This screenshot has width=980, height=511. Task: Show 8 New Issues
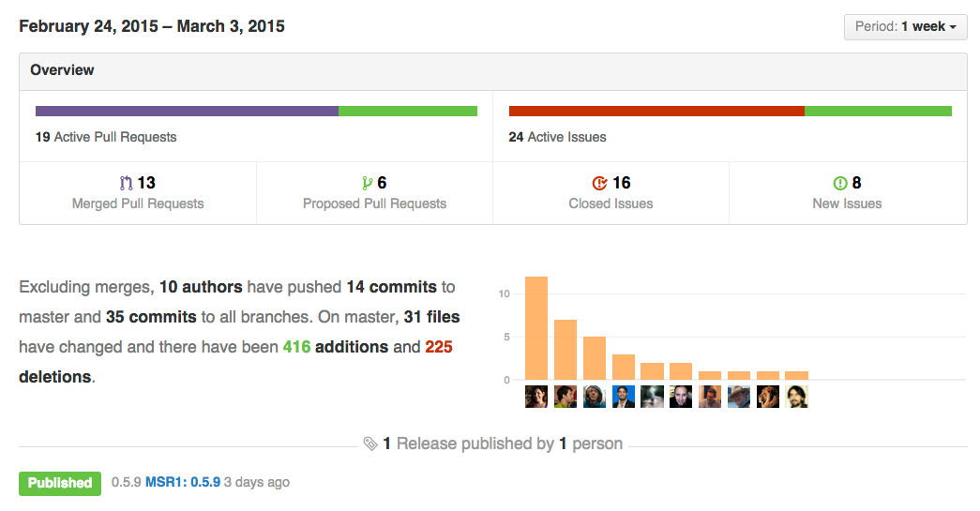click(847, 192)
